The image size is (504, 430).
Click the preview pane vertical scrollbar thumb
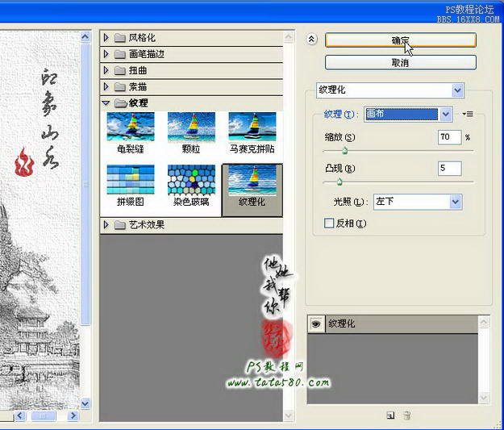pos(85,184)
